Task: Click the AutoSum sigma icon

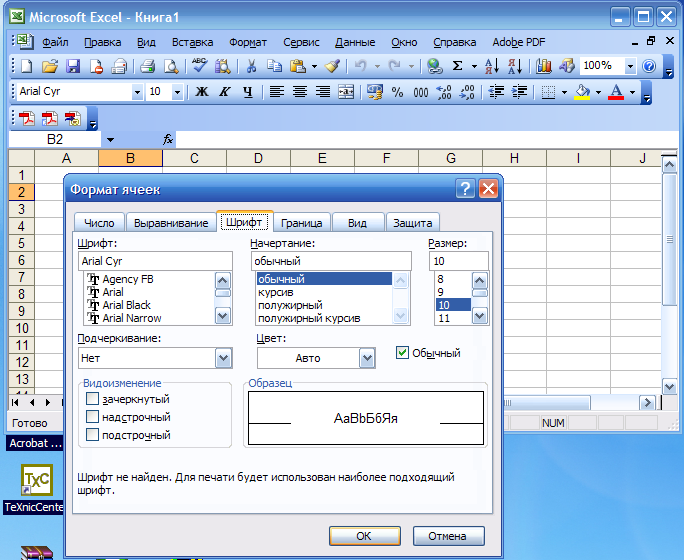Action: pyautogui.click(x=457, y=66)
